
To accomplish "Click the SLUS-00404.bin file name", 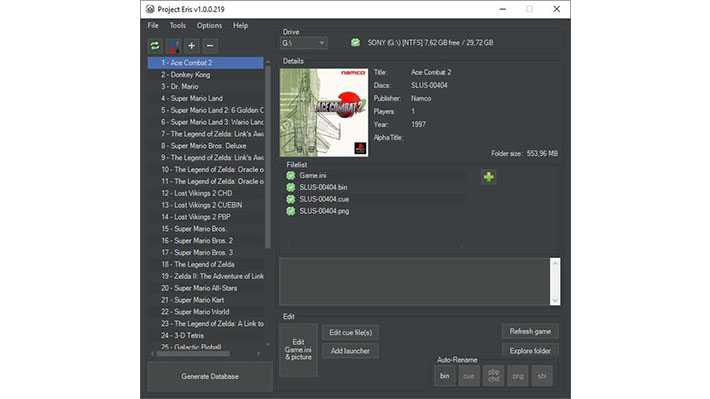I will (323, 187).
